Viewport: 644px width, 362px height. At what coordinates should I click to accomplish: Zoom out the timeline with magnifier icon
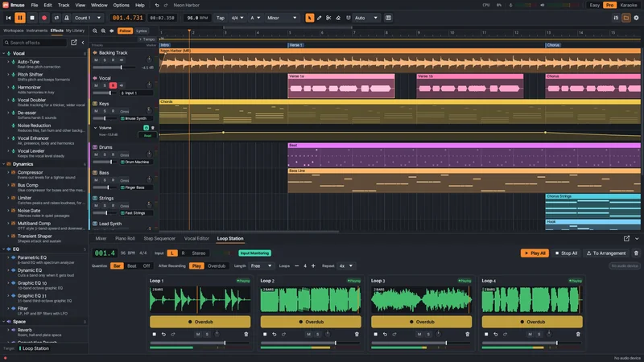pos(95,31)
